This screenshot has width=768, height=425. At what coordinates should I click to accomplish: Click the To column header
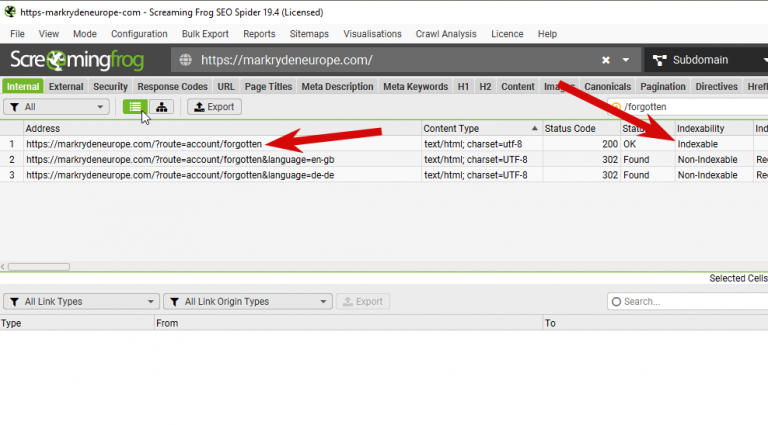point(655,323)
